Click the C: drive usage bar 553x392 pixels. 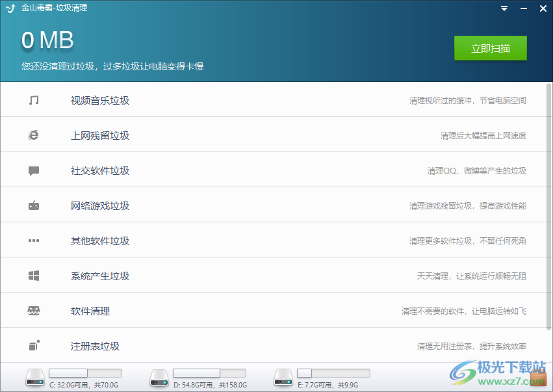(x=84, y=373)
